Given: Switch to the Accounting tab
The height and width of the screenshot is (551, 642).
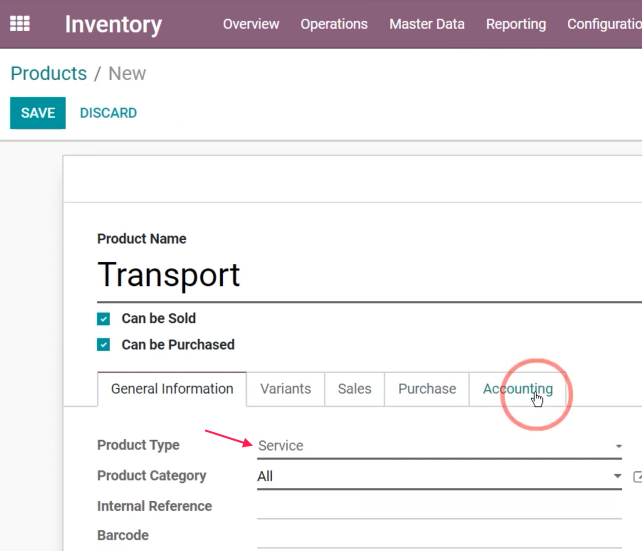Looking at the screenshot, I should tap(518, 389).
